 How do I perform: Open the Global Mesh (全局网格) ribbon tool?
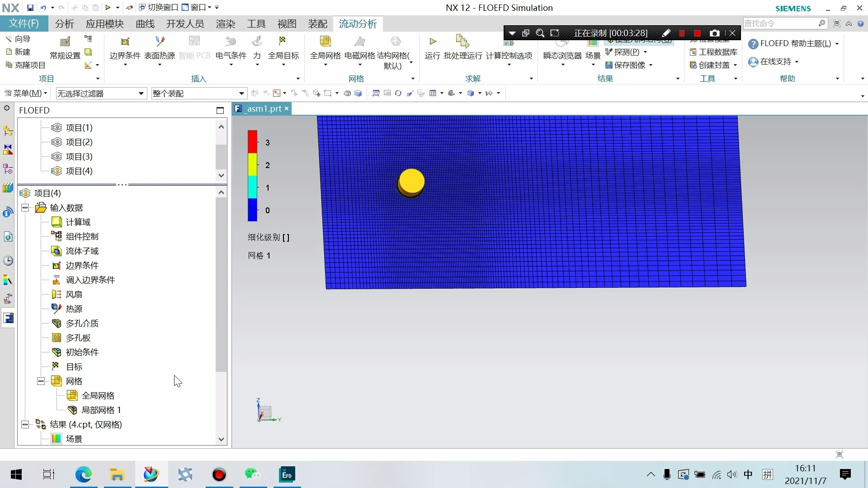point(325,42)
